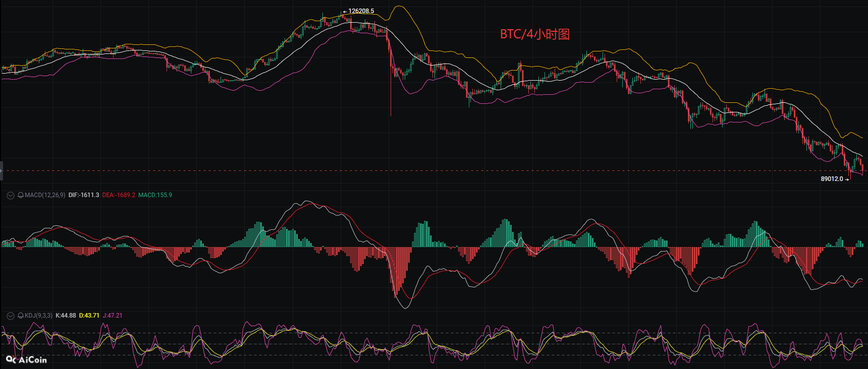
Task: Click the KDJ alert bell icon
Action: [21, 316]
